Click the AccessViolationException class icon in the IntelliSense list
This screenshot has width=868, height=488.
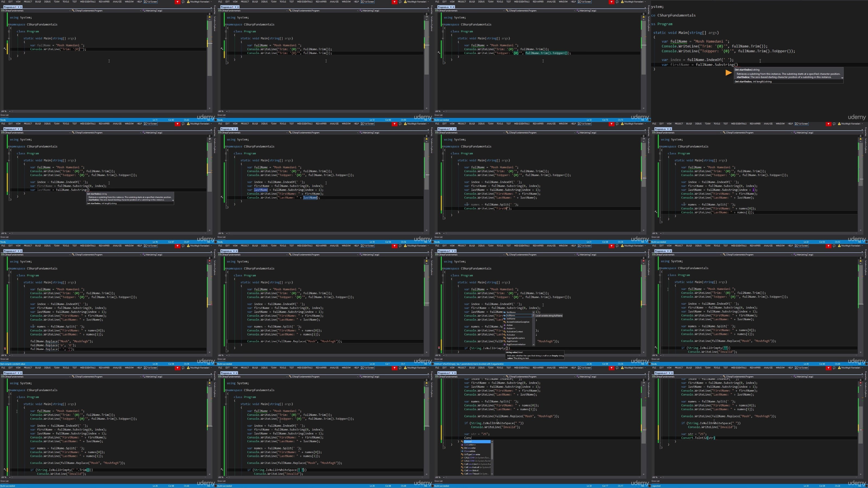(505, 322)
